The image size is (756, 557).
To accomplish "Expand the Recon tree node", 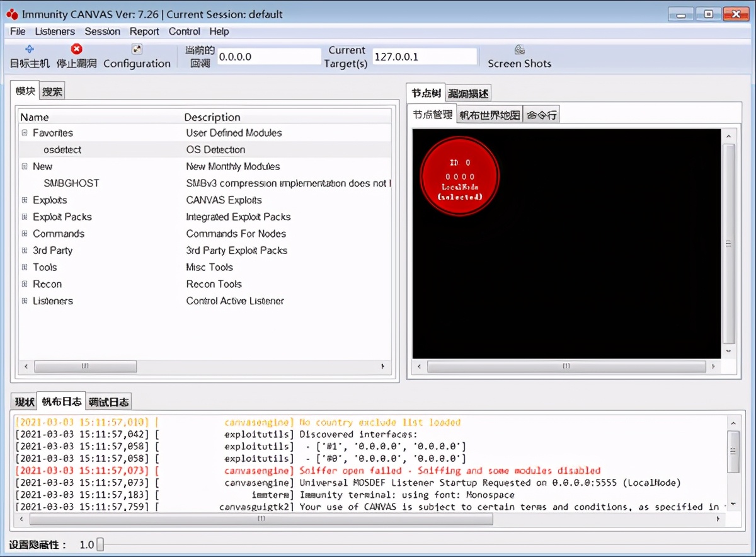I will 25,284.
